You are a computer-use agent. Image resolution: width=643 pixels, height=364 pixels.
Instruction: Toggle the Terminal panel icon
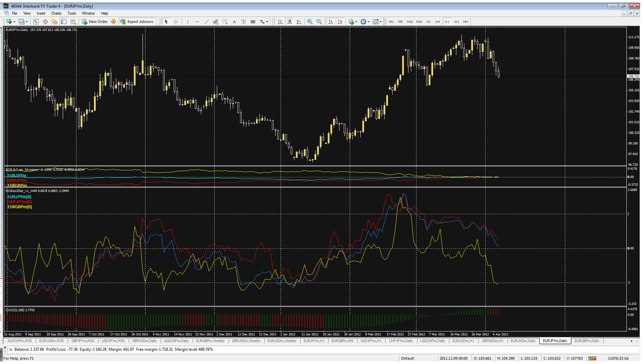coord(64,22)
